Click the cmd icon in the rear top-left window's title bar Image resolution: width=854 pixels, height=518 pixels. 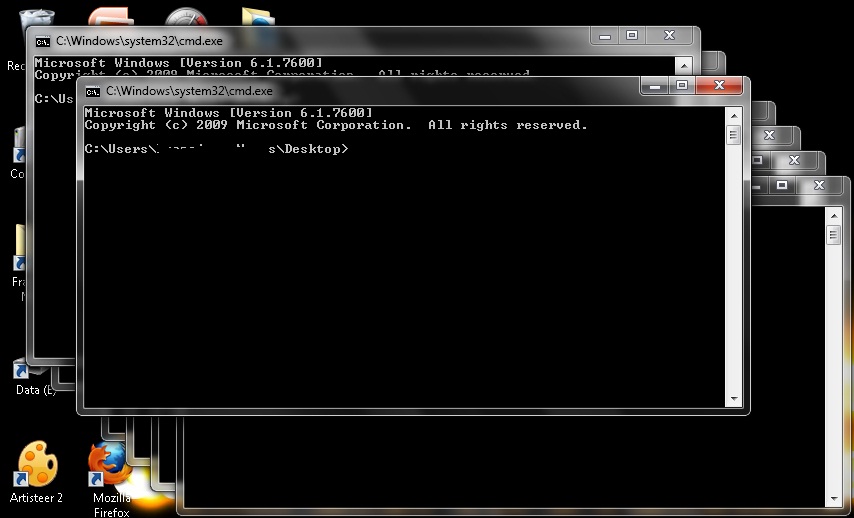(x=42, y=41)
